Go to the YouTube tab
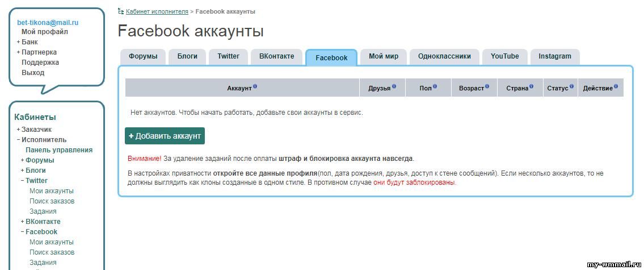This screenshot has width=644, height=270. coord(505,57)
